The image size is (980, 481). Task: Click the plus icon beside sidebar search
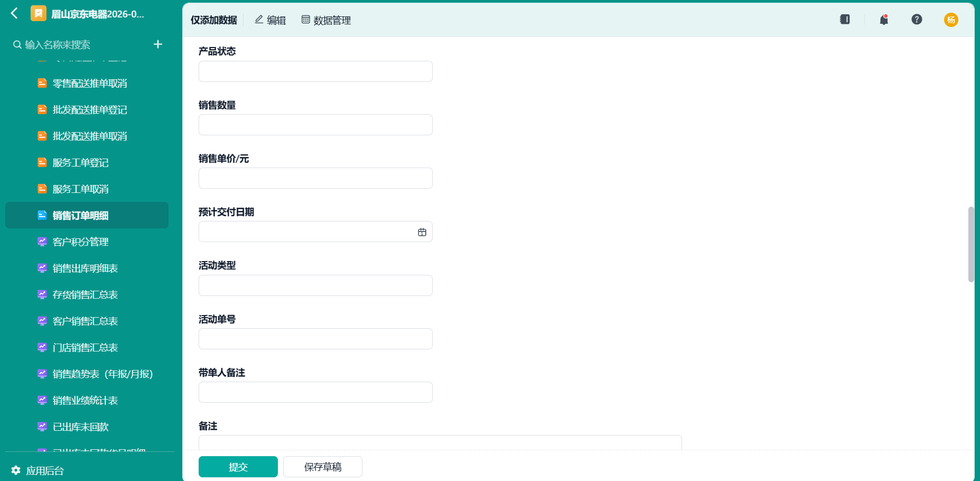click(157, 44)
